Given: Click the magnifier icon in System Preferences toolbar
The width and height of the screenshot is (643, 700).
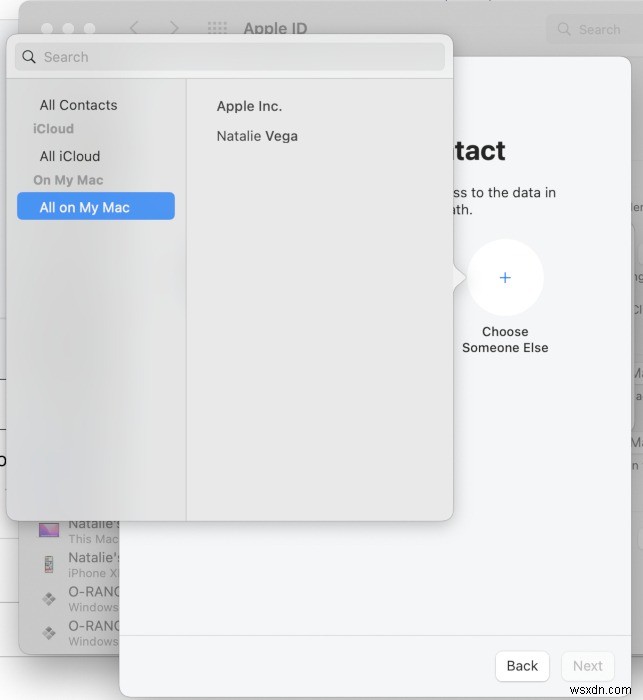Looking at the screenshot, I should 564,29.
